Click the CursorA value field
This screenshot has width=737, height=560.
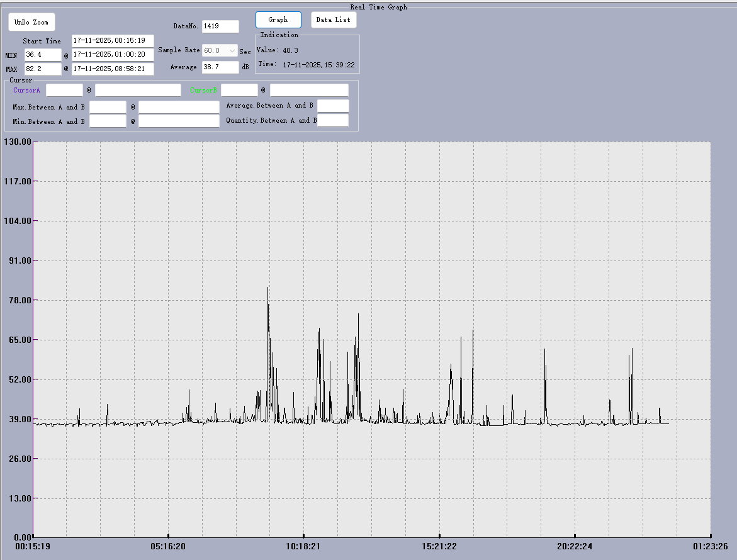tap(64, 91)
